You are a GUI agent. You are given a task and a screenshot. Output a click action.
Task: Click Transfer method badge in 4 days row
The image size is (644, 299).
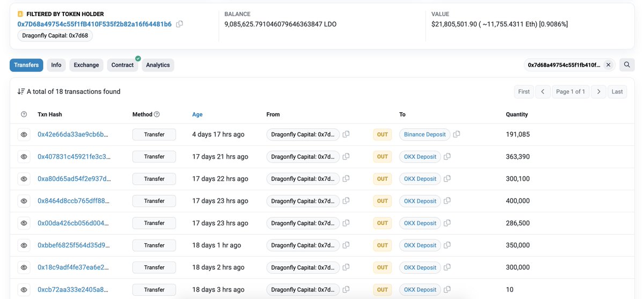[x=154, y=134]
